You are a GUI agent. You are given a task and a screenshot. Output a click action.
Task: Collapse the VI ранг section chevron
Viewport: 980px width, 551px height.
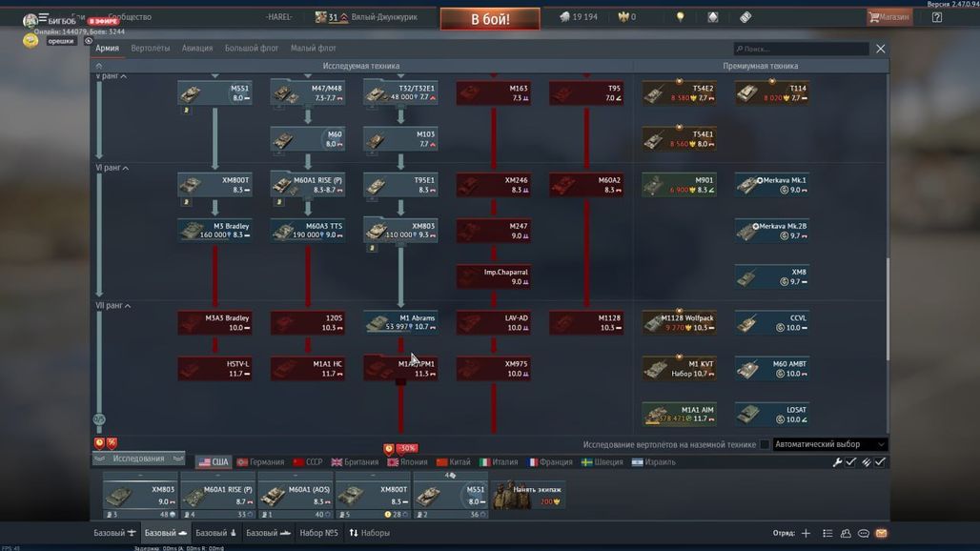coord(126,168)
